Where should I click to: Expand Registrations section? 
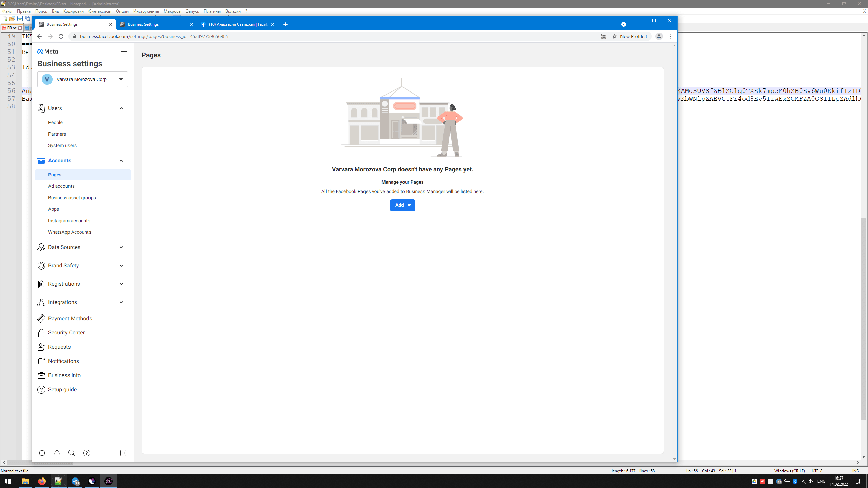121,284
